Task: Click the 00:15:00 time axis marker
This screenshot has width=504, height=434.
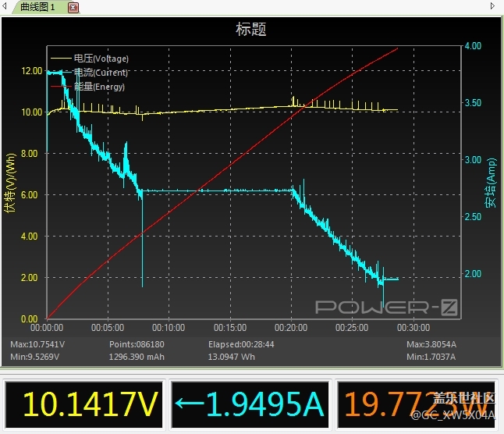Action: click(230, 328)
